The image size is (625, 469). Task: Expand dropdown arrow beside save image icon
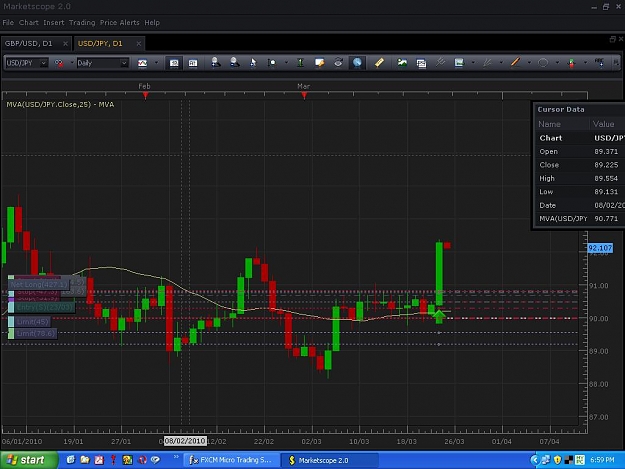click(x=473, y=63)
